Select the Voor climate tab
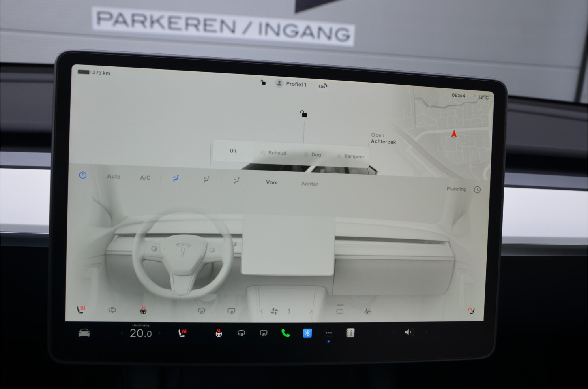The width and height of the screenshot is (588, 389). coord(272,182)
